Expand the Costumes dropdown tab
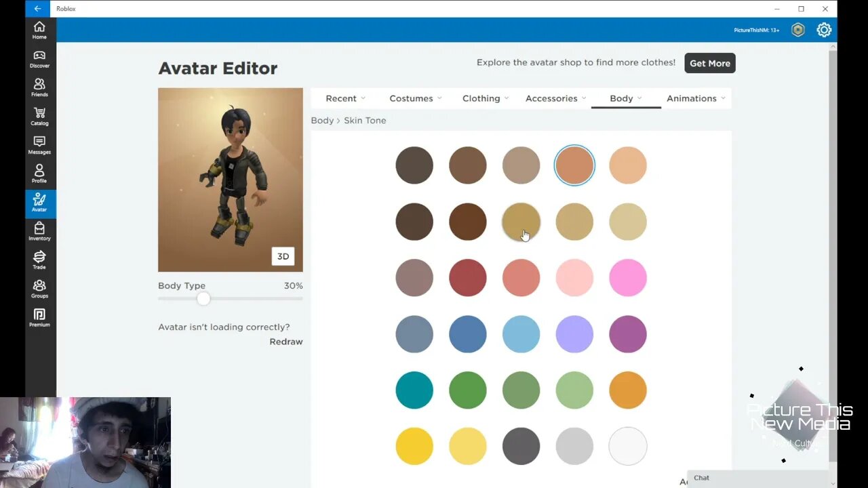This screenshot has width=868, height=488. coord(416,98)
